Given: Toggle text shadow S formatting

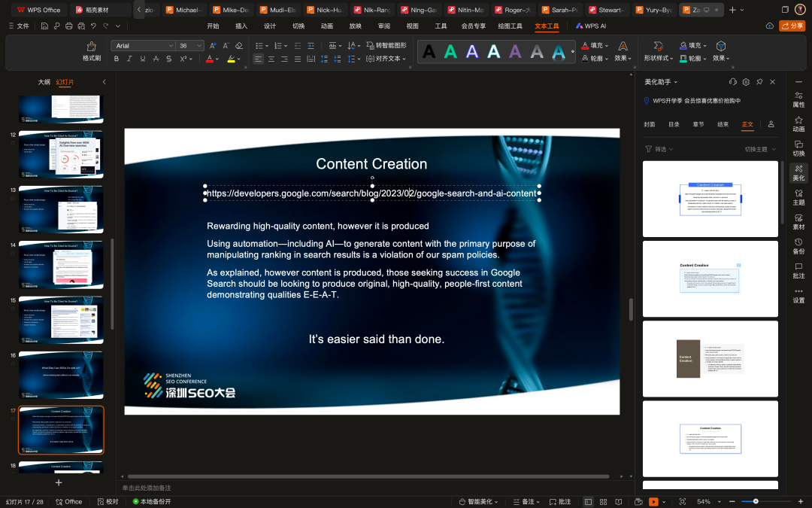Looking at the screenshot, I should (169, 59).
